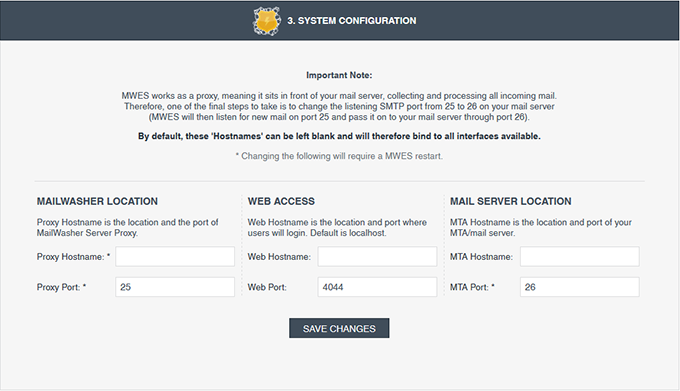Click the Web Access section heading
680x391 pixels.
pos(281,201)
